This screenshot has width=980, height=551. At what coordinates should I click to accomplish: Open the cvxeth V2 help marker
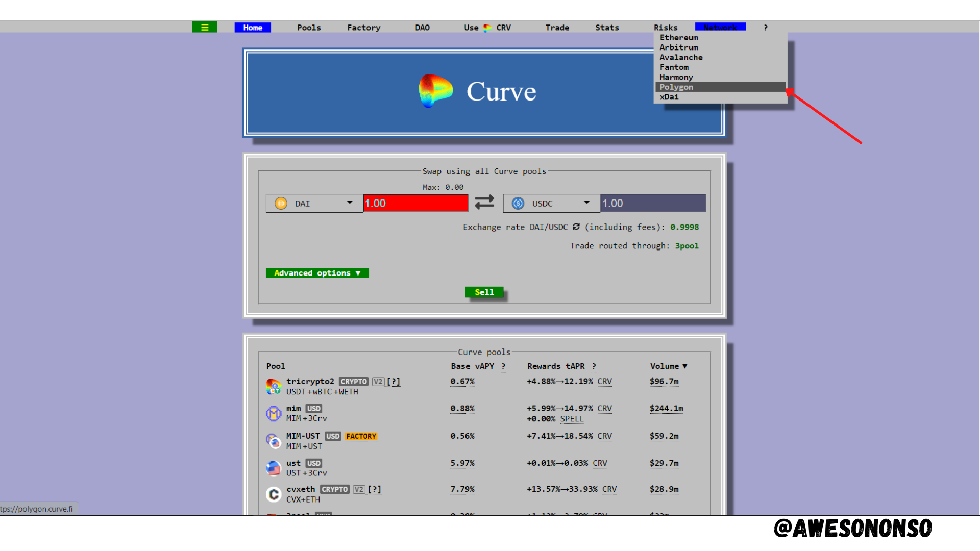coord(374,489)
